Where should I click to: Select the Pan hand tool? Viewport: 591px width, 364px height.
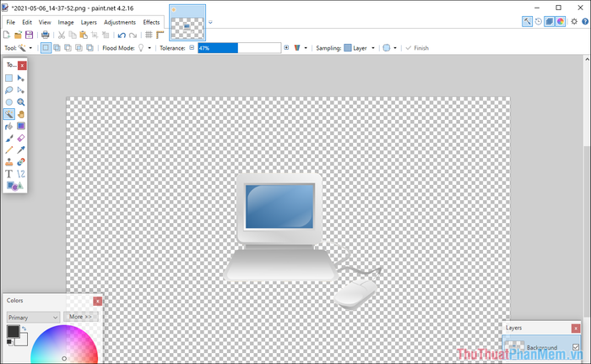(21, 114)
